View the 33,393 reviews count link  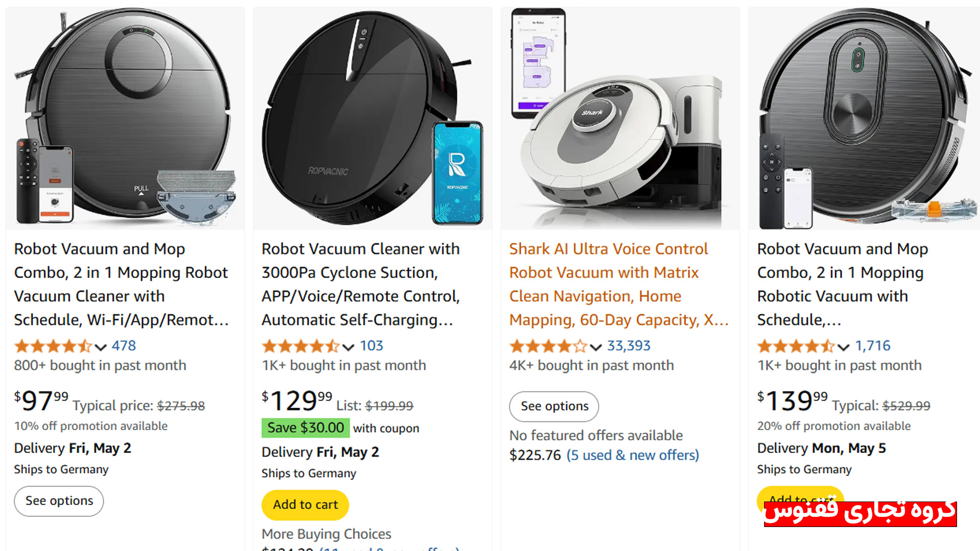coord(628,346)
